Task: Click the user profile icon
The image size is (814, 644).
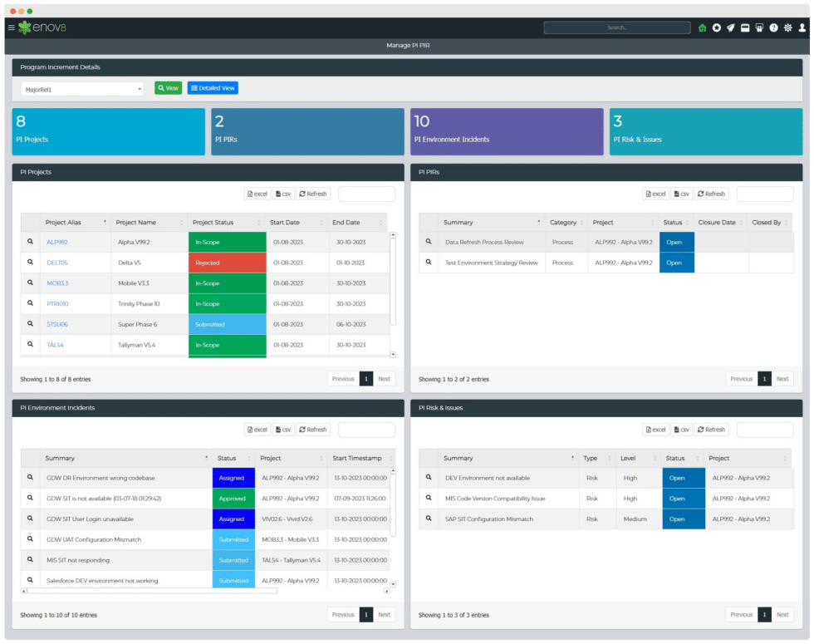Action: click(x=802, y=27)
